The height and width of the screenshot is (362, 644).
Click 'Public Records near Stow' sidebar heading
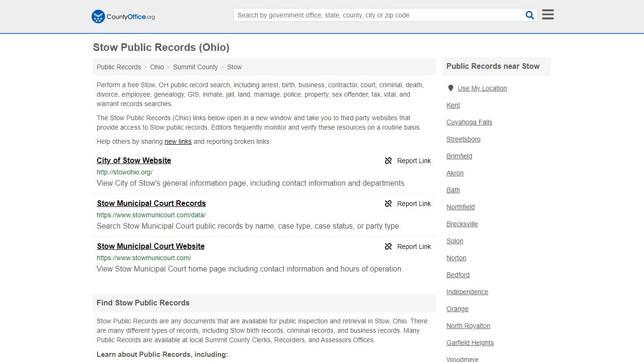click(493, 66)
